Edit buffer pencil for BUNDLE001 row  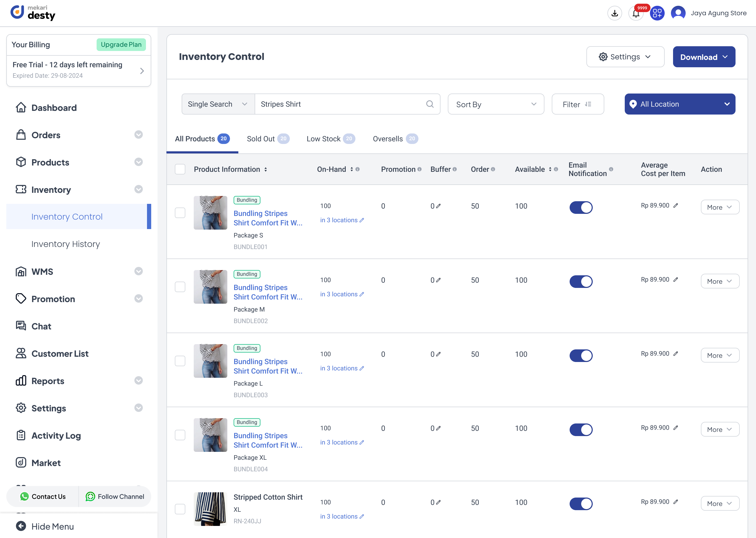click(438, 206)
